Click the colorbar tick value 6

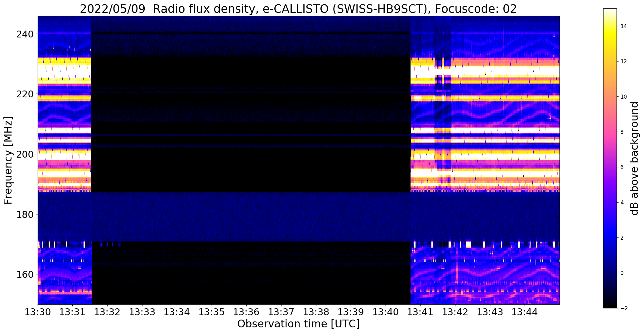point(622,167)
